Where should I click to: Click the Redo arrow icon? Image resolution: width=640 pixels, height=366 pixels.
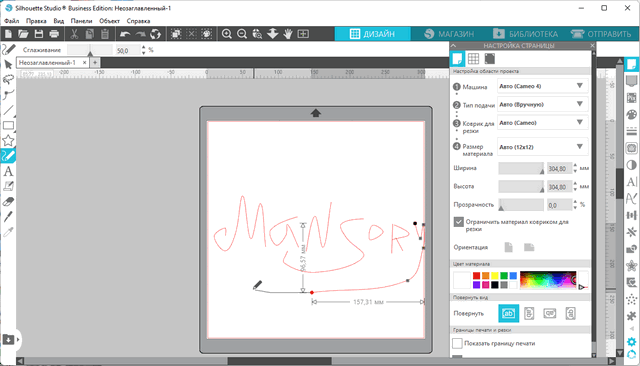[x=140, y=34]
